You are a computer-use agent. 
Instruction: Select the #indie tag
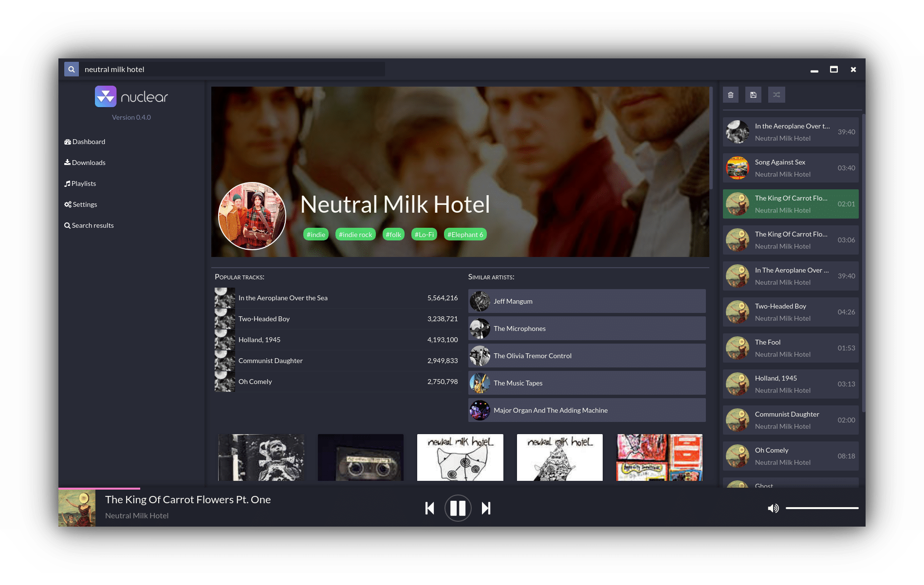point(316,234)
